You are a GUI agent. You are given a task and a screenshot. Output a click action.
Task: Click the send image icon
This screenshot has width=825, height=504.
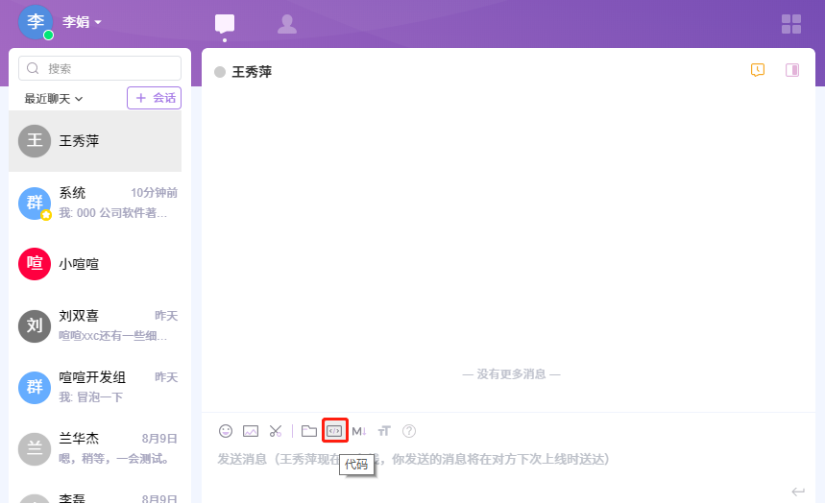tap(251, 431)
